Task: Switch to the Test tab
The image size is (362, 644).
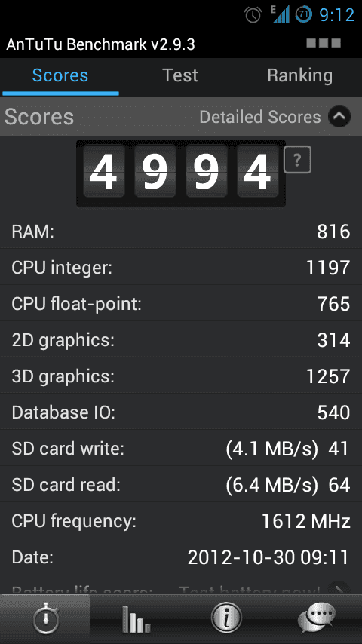Action: pyautogui.click(x=180, y=75)
